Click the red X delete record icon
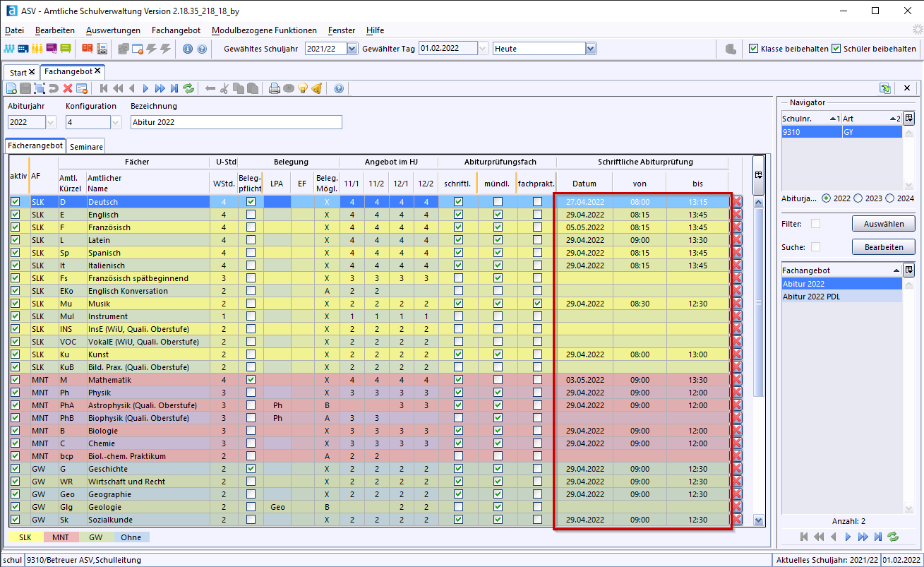Screen dimensions: 924x567 coord(68,88)
